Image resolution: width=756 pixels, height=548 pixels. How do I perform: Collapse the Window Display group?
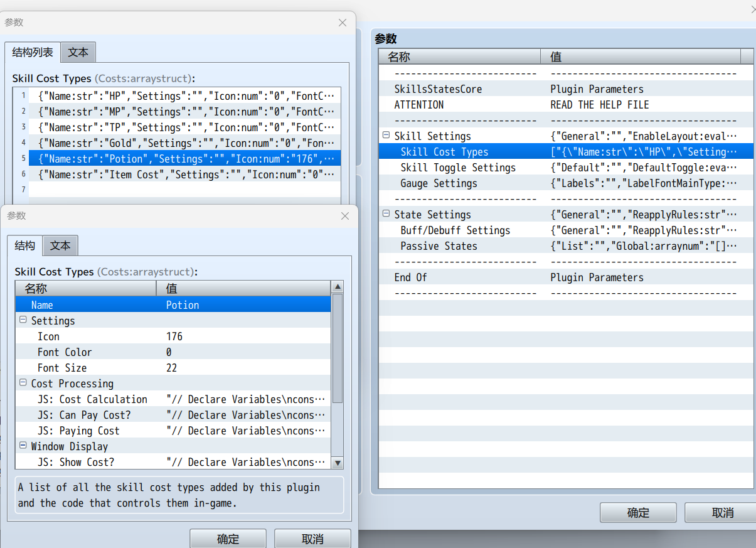tap(23, 446)
